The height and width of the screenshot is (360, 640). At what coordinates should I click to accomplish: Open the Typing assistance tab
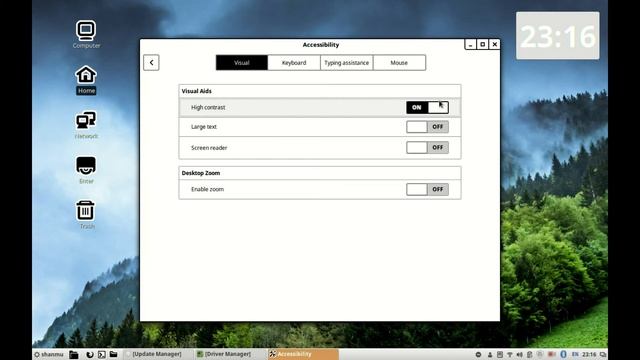[347, 63]
